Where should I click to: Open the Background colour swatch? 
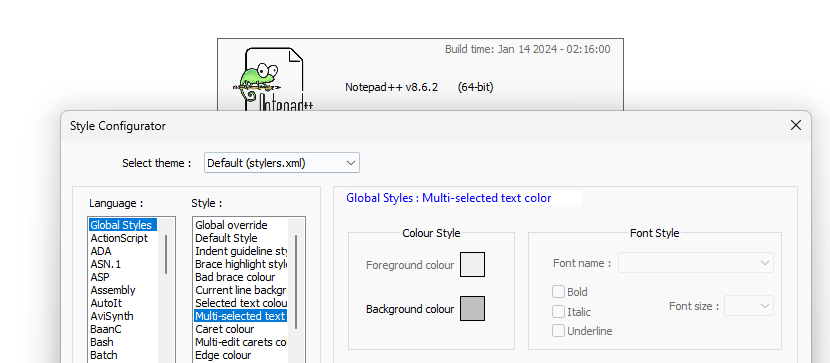(x=472, y=308)
